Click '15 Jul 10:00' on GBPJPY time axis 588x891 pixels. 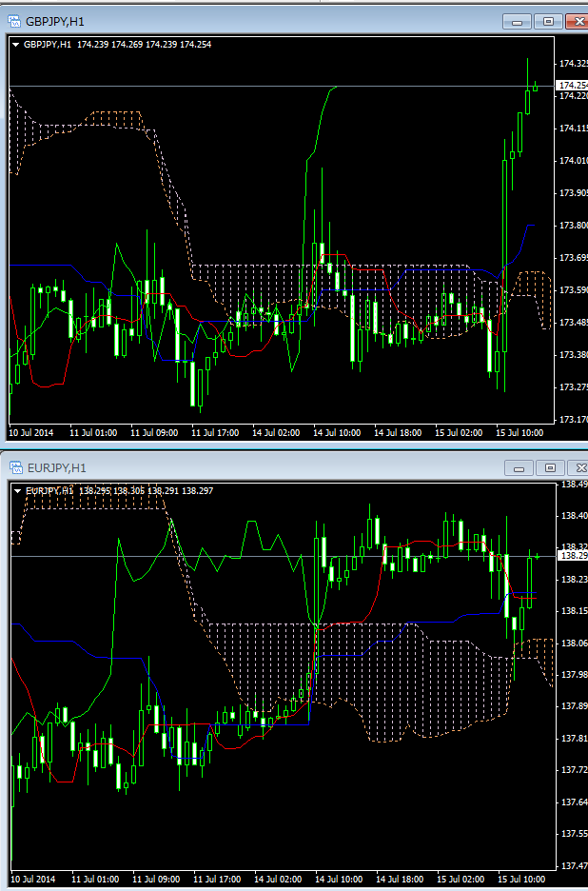[519, 432]
